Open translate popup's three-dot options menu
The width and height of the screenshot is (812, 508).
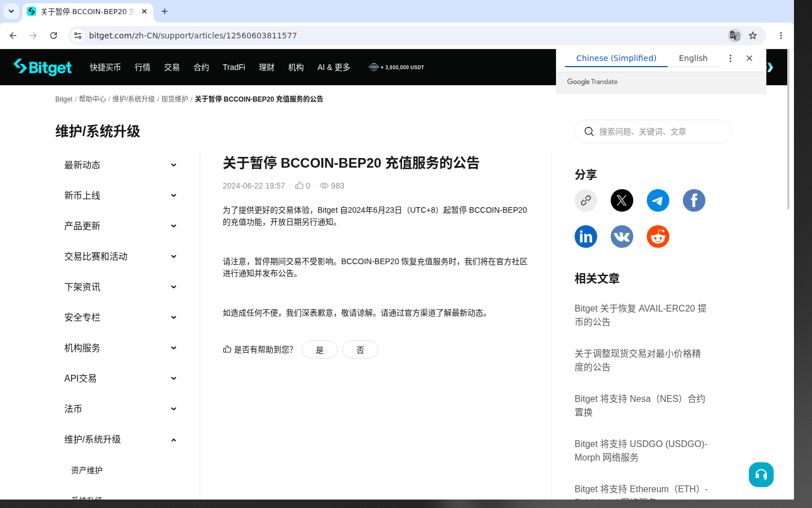point(730,58)
